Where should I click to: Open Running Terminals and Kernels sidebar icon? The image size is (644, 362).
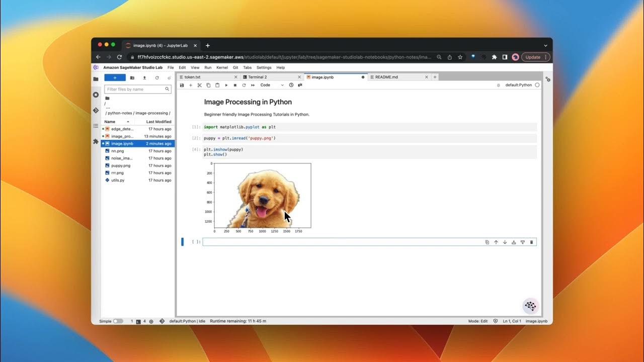pos(96,95)
